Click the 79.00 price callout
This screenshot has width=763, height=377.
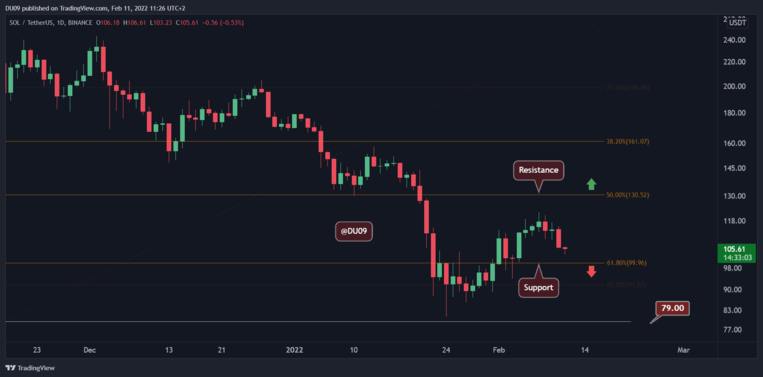click(x=673, y=308)
